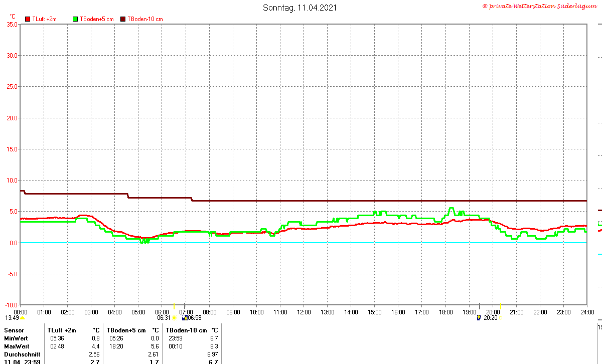
Task: Click the TBoden+5 cm legend label
Action: pos(97,19)
